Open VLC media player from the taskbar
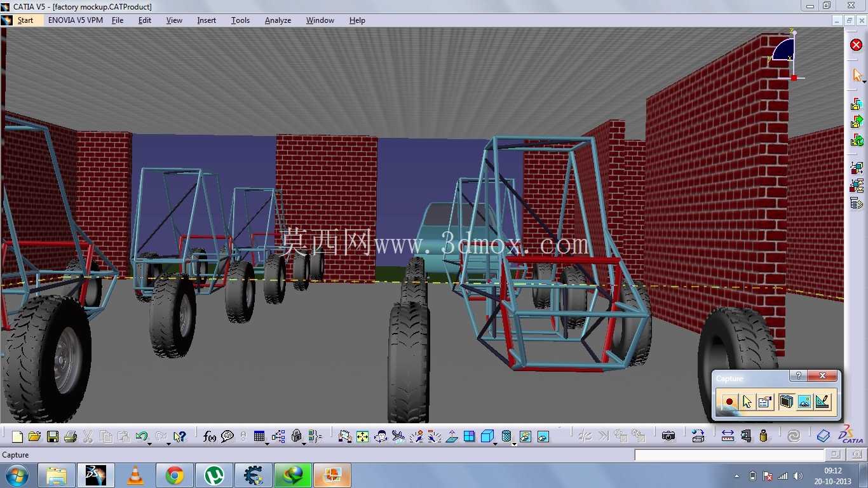 click(x=135, y=475)
